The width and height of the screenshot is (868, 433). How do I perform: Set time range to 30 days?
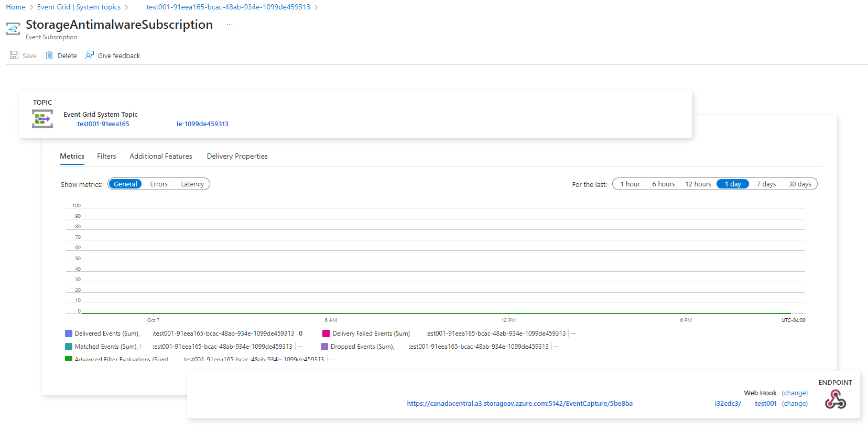[800, 184]
